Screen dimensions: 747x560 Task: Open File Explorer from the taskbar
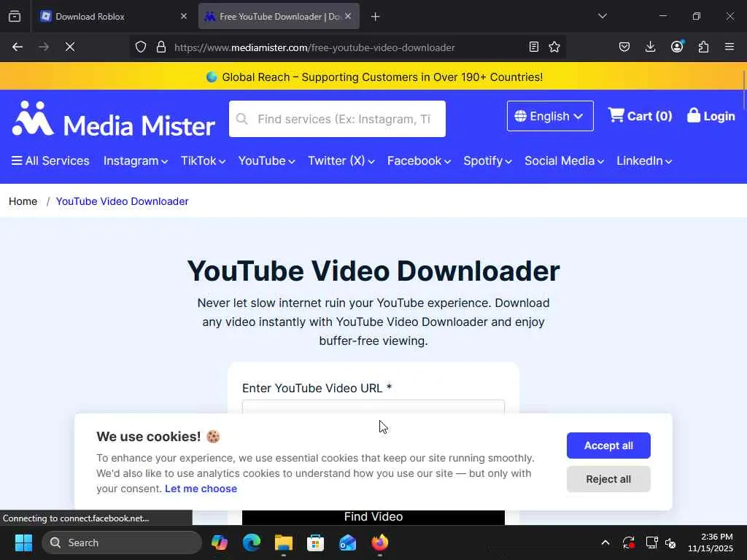(284, 542)
